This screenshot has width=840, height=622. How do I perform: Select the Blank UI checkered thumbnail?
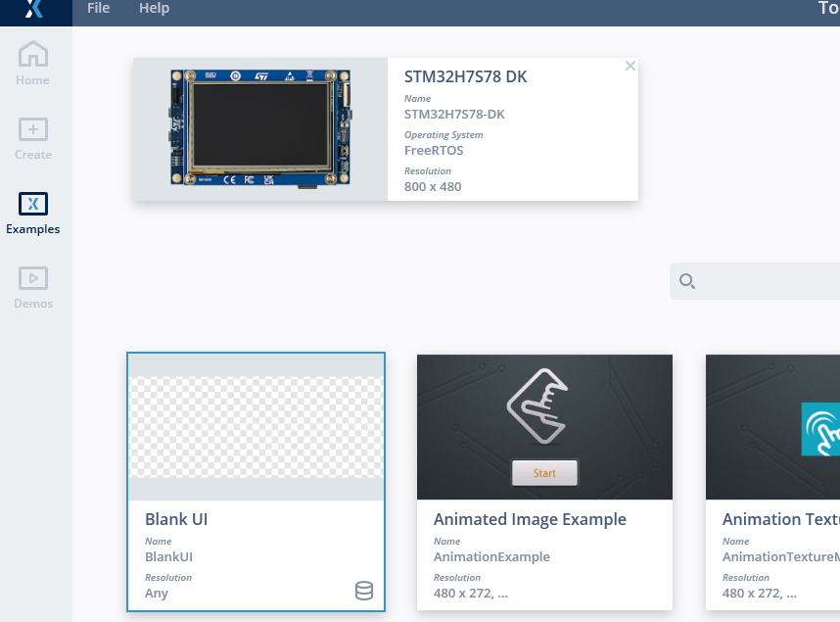point(257,427)
